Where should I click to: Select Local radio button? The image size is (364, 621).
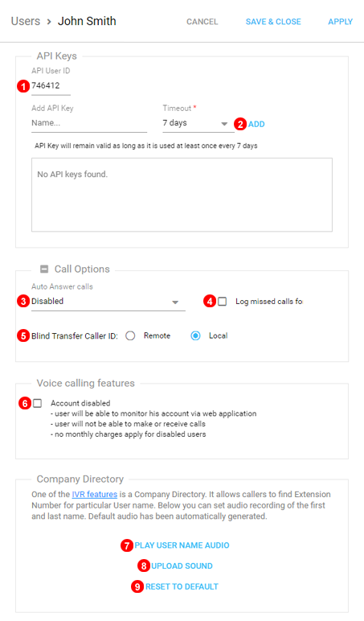[195, 336]
